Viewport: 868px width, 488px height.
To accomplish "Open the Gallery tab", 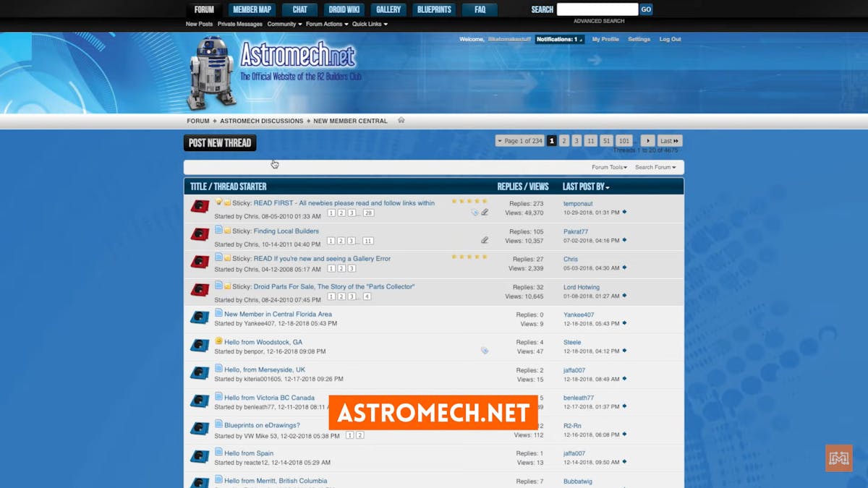I will click(x=388, y=9).
